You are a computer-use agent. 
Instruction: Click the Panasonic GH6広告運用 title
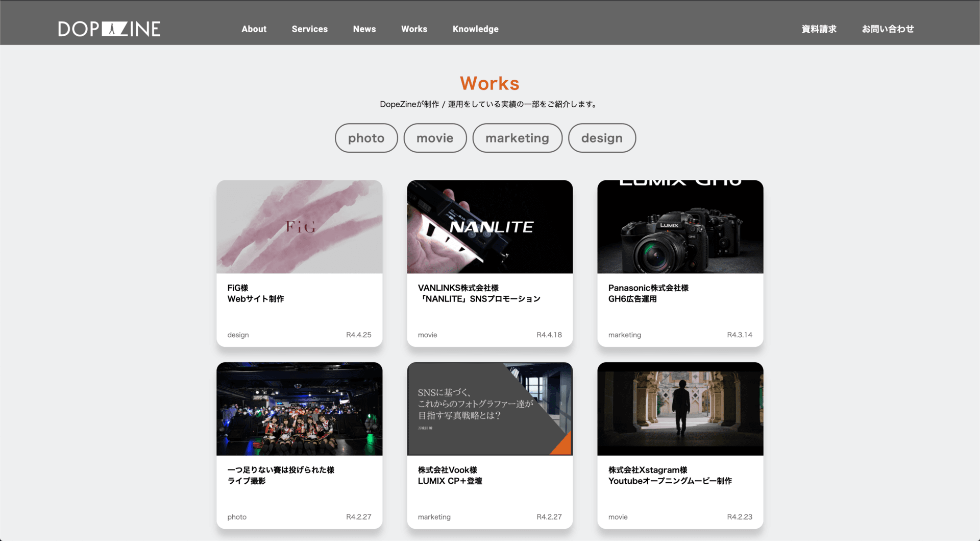click(648, 293)
